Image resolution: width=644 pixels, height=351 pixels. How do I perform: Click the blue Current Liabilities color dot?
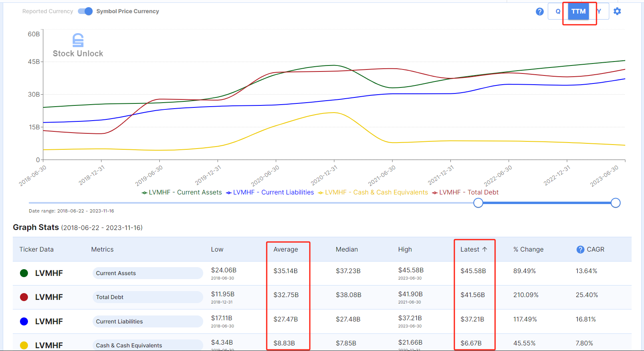pos(24,321)
